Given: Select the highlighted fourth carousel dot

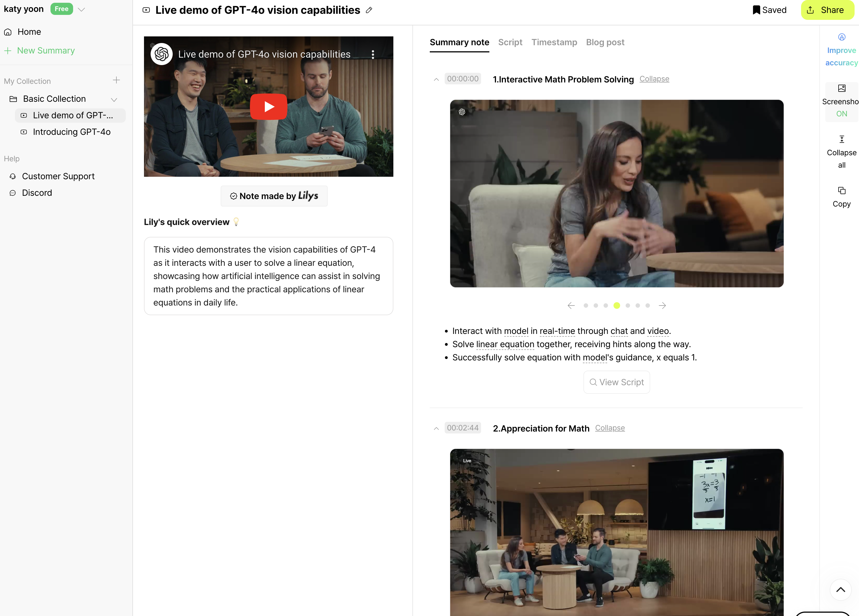Looking at the screenshot, I should point(617,306).
